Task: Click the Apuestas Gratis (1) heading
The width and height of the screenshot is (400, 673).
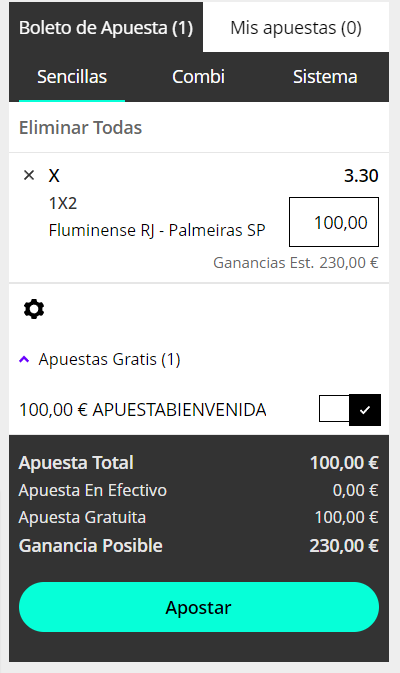Action: point(109,359)
